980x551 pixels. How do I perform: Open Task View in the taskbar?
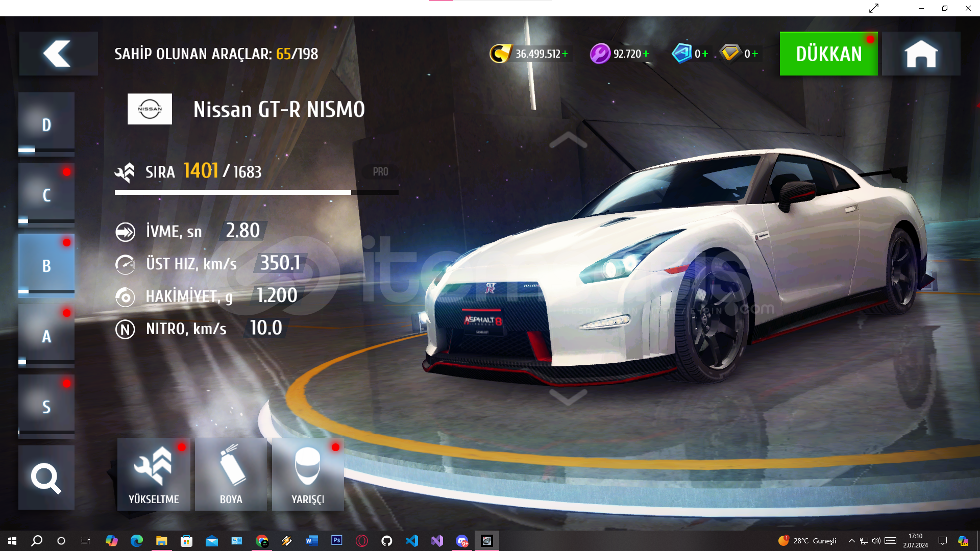point(86,541)
